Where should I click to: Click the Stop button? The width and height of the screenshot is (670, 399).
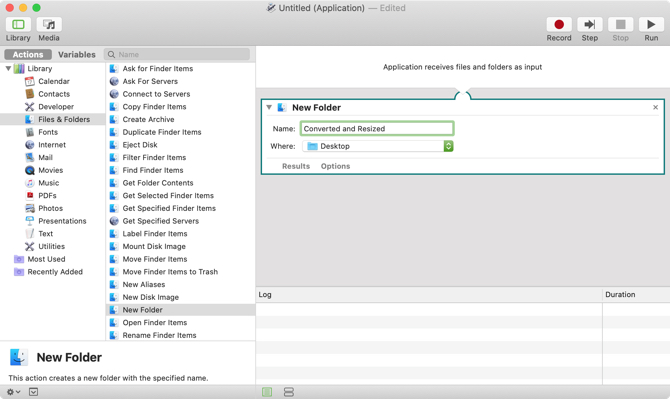tap(620, 25)
